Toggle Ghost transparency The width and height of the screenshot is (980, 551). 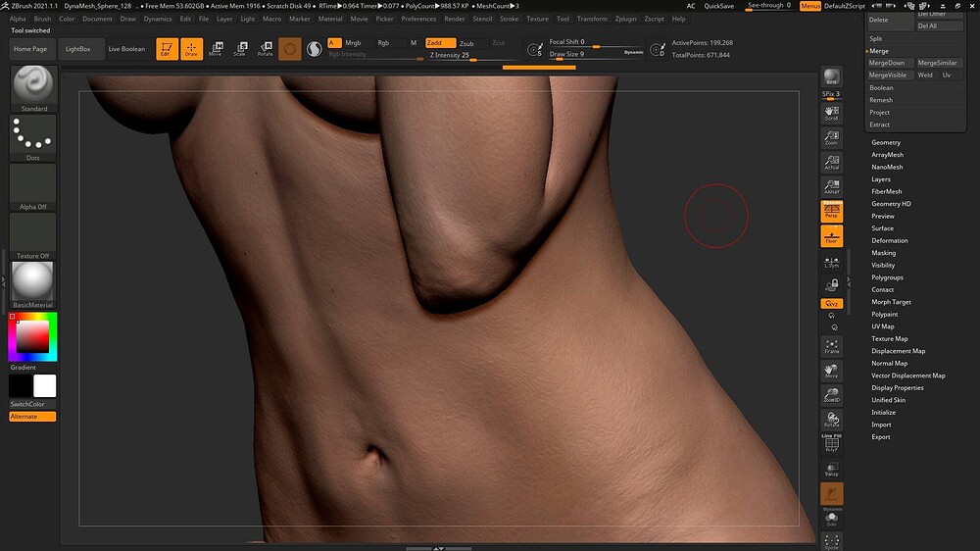click(832, 493)
